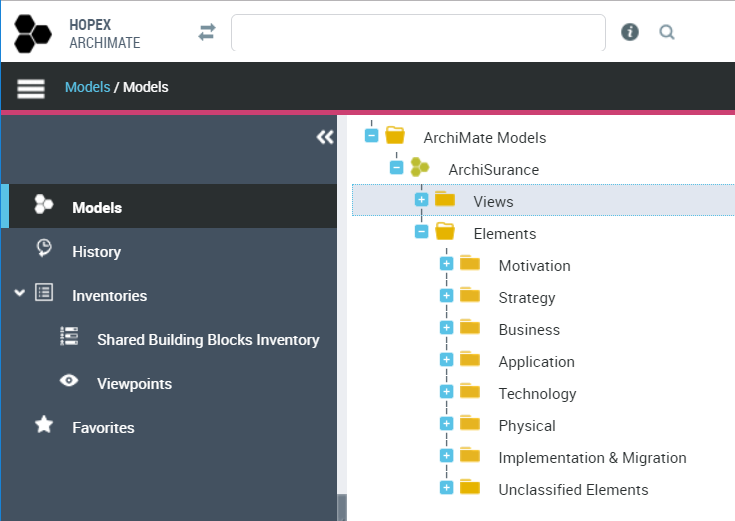Collapse the ArchiSurance node
The image size is (735, 521).
pos(396,168)
